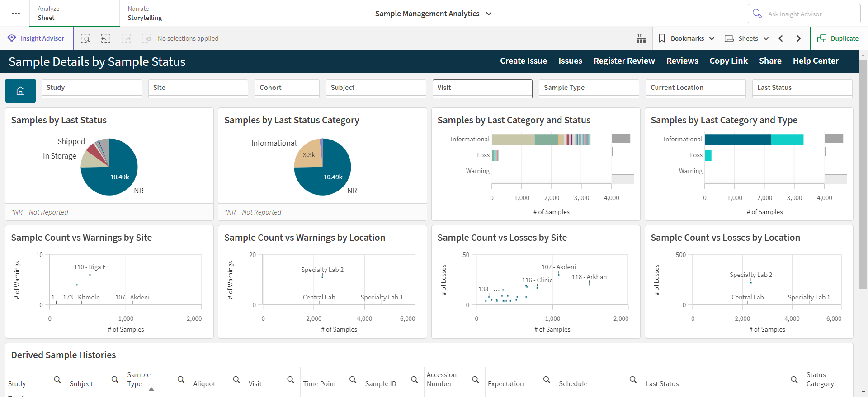Open the selections tool grid icon

pos(641,38)
